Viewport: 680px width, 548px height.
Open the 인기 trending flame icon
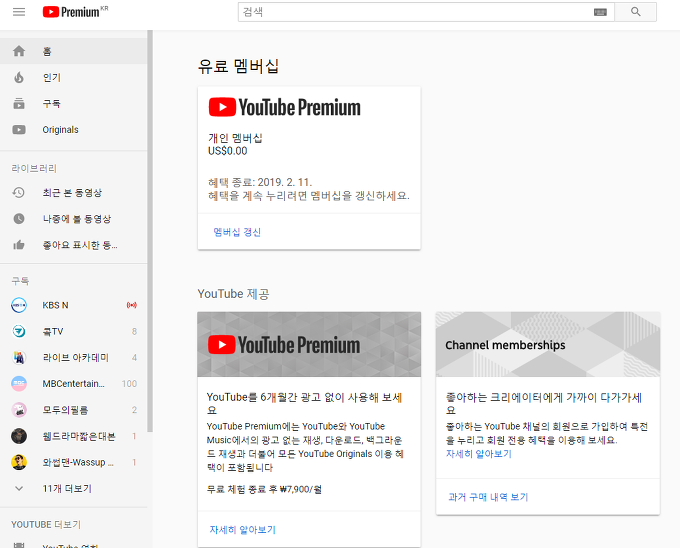(x=19, y=78)
